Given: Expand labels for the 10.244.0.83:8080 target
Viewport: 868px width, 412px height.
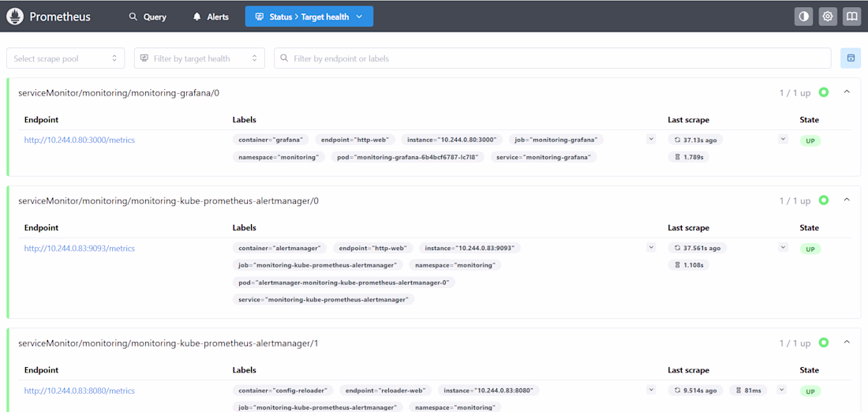Looking at the screenshot, I should [x=651, y=390].
